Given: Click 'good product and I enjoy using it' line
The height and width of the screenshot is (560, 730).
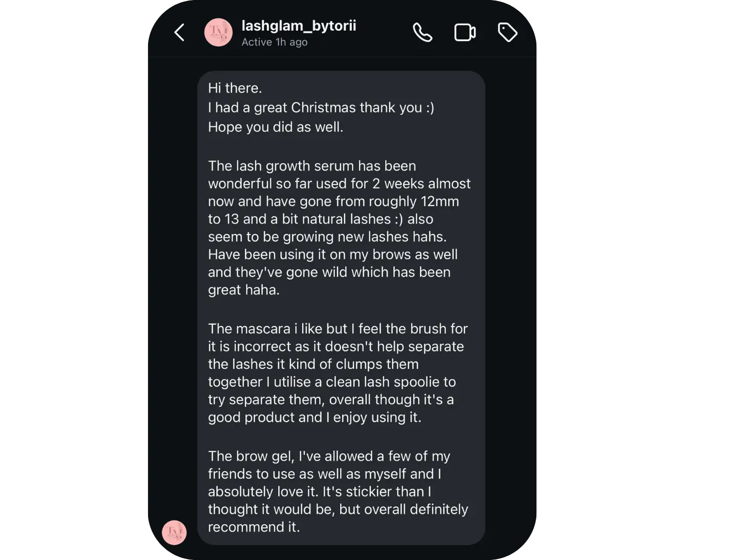Looking at the screenshot, I should click(315, 417).
